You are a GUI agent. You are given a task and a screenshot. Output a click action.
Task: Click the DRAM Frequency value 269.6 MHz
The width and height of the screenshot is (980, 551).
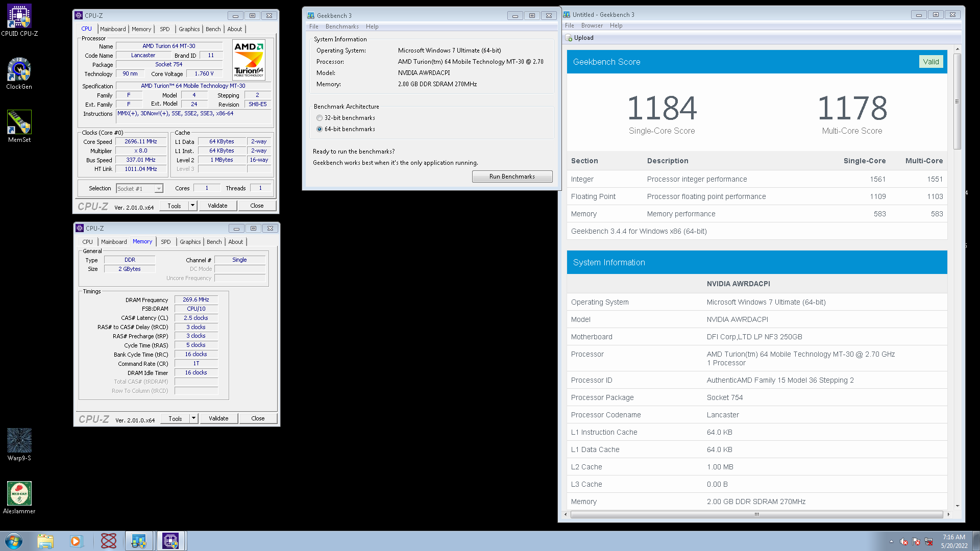(x=196, y=300)
